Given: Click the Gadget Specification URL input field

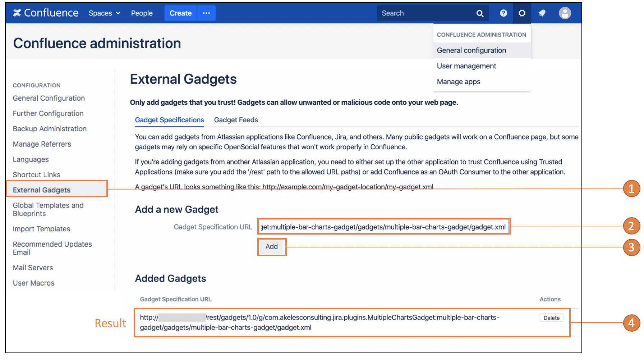Looking at the screenshot, I should 383,227.
